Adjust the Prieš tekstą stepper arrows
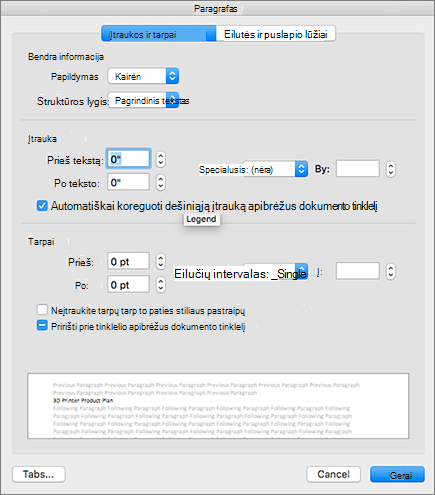This screenshot has width=435, height=495. click(161, 159)
